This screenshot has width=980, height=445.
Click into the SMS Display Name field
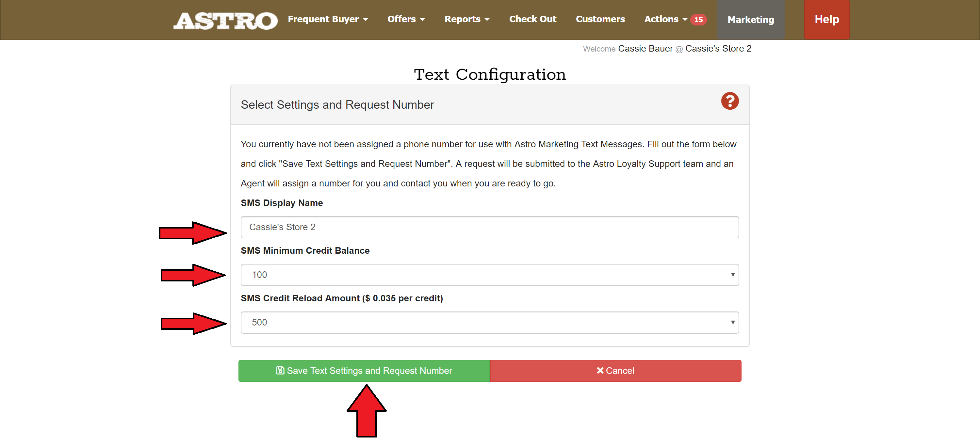pyautogui.click(x=489, y=227)
